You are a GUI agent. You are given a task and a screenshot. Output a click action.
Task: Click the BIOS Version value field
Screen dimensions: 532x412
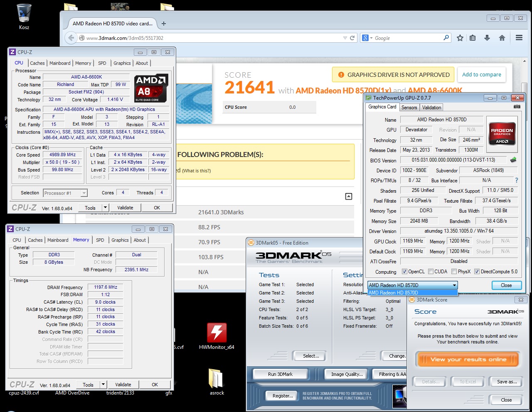tap(453, 160)
